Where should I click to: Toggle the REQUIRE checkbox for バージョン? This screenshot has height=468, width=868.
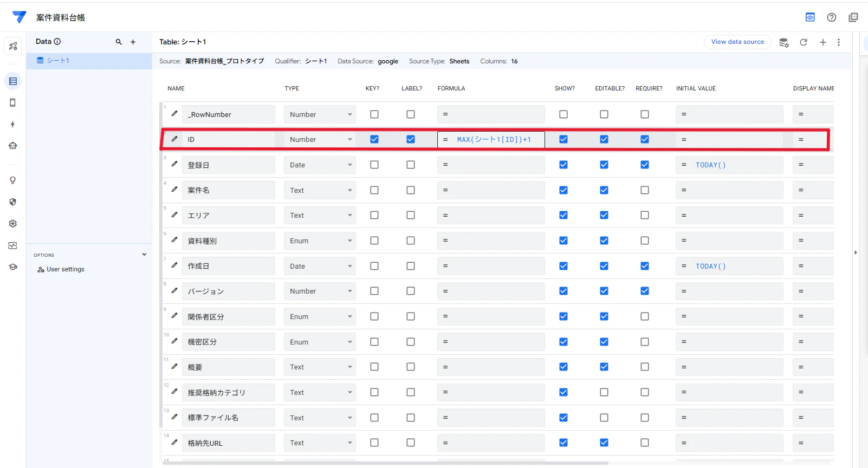tap(645, 291)
